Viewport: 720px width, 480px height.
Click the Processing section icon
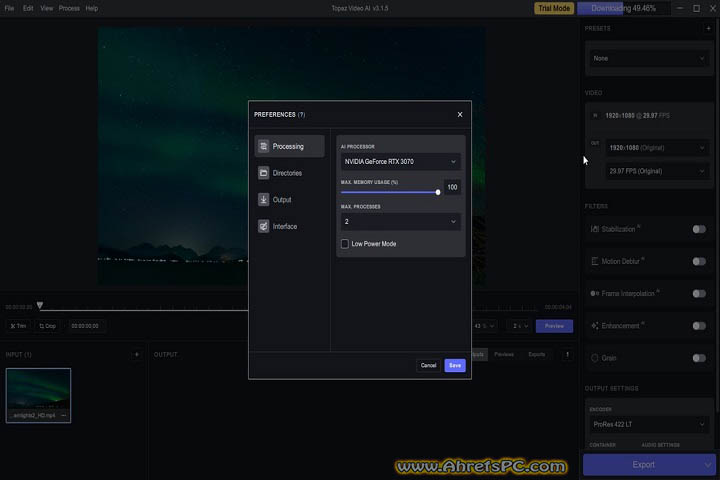click(x=263, y=146)
